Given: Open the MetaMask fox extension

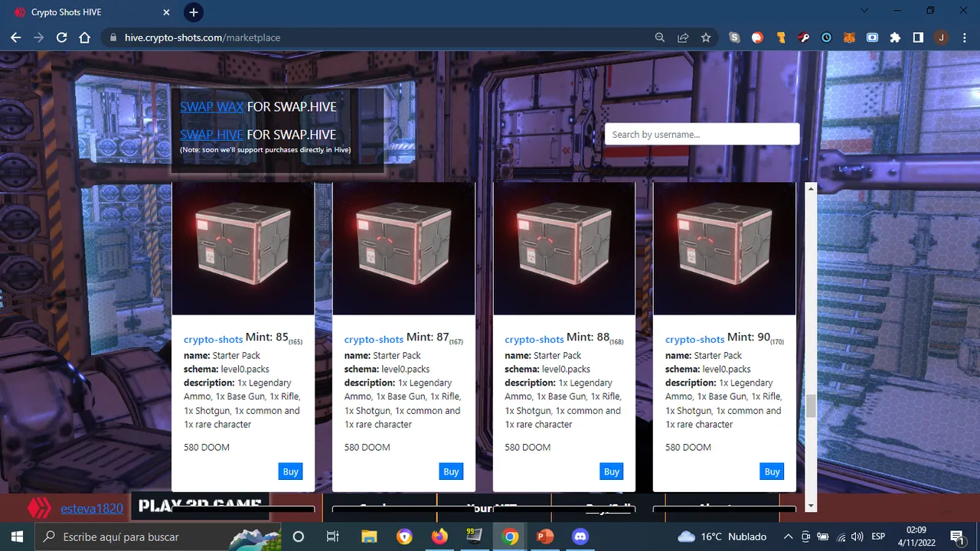Looking at the screenshot, I should click(x=849, y=37).
